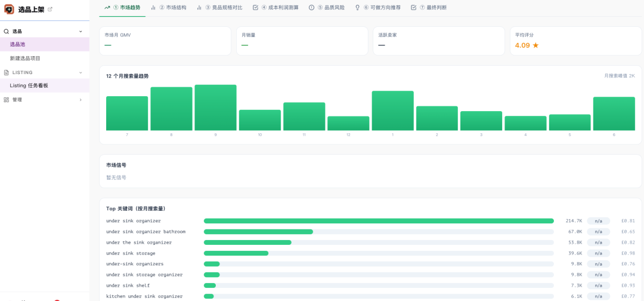This screenshot has width=644, height=301.
Task: Click the lightbulb icon of 可做方向推荐
Action: [357, 7]
